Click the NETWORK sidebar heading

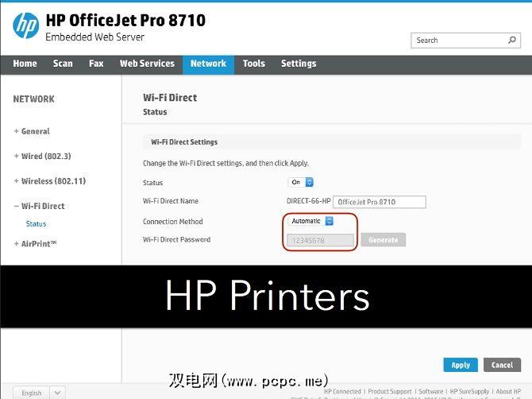click(33, 99)
